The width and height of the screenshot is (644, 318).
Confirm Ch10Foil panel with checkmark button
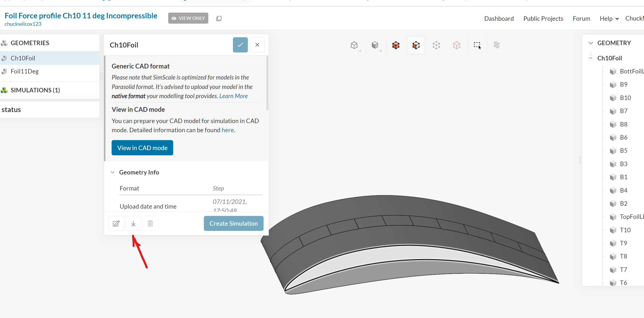pyautogui.click(x=240, y=45)
